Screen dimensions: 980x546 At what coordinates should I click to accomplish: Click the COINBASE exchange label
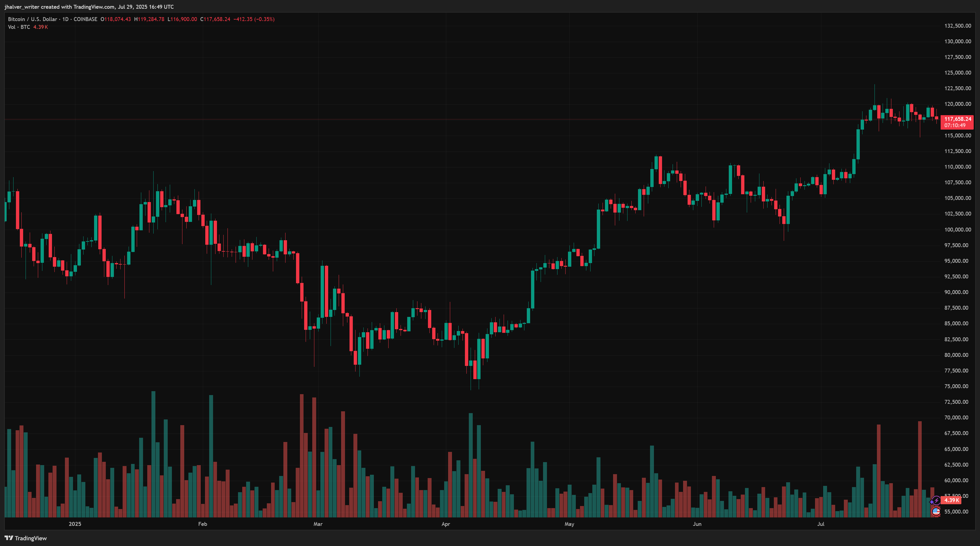[x=85, y=19]
